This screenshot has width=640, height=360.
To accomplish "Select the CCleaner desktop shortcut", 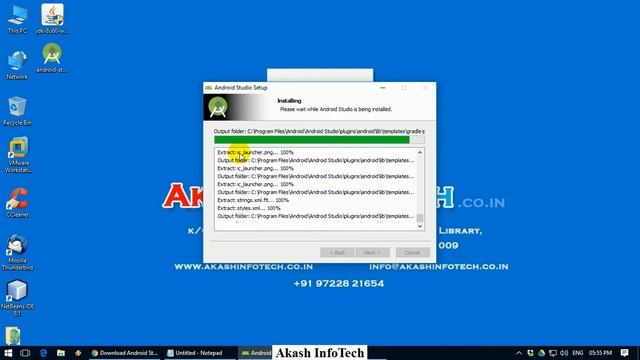I will pyautogui.click(x=18, y=203).
